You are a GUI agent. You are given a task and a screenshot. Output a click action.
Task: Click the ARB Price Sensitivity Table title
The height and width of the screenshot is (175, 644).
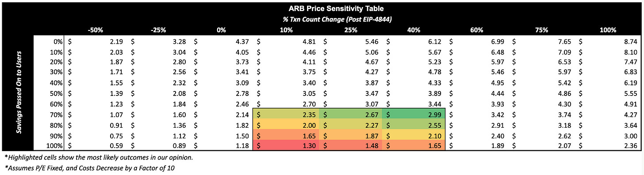pos(321,8)
